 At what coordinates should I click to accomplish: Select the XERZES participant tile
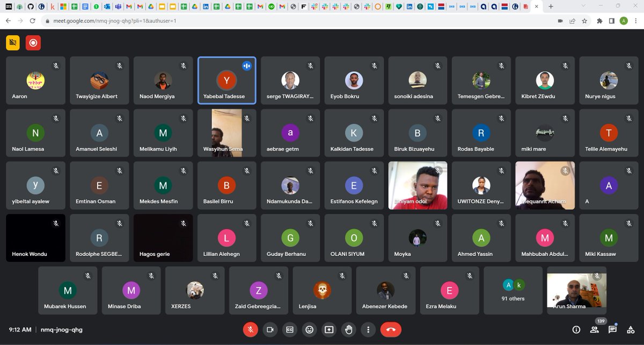(x=195, y=290)
